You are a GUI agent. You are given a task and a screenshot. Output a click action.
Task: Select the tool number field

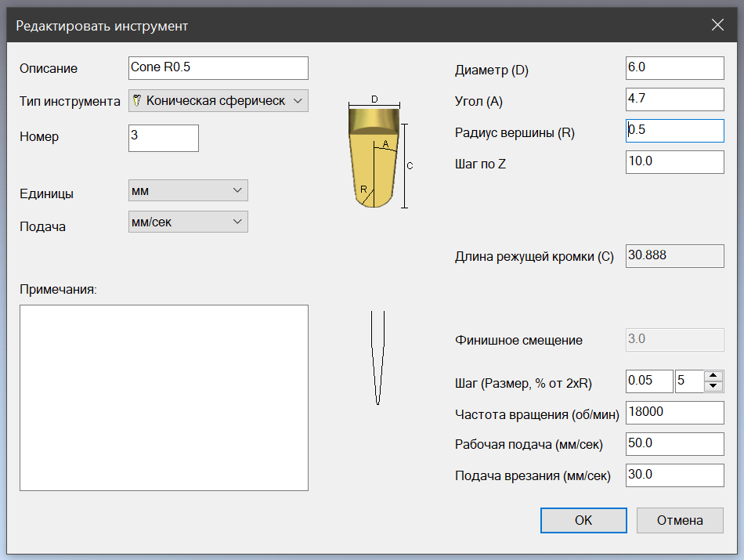pyautogui.click(x=163, y=136)
